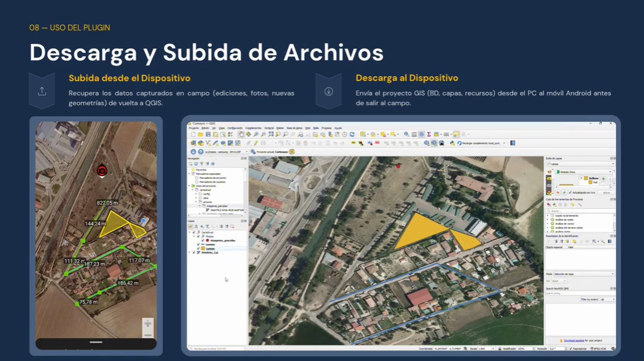Select Marcadores de proyecto in Navegador
Screen dimensions: 644x361
coord(213,178)
